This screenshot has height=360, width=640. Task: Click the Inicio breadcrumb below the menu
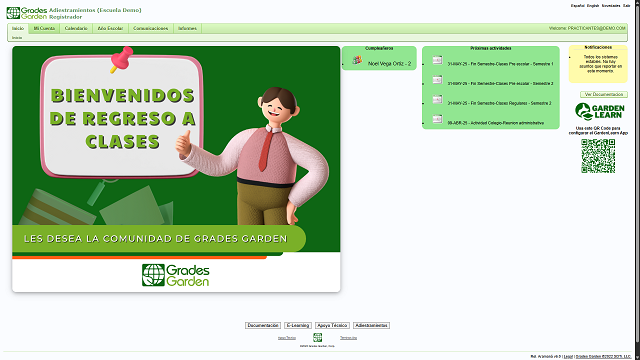pos(17,38)
